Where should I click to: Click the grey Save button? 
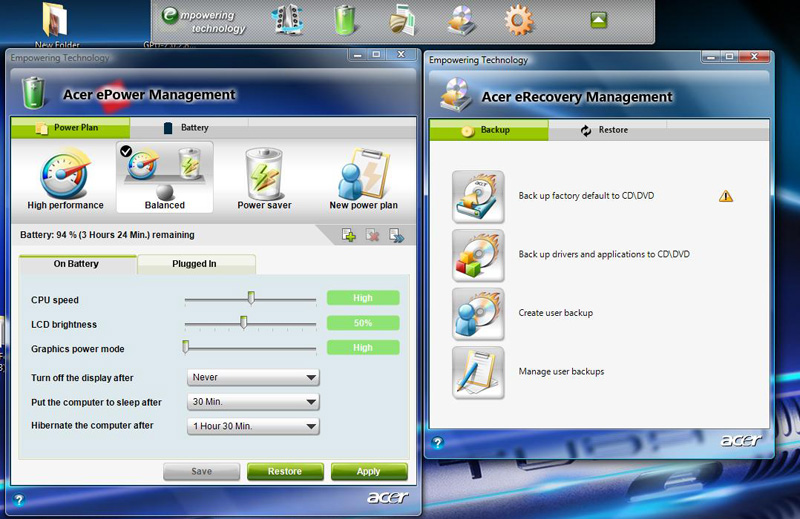(202, 472)
